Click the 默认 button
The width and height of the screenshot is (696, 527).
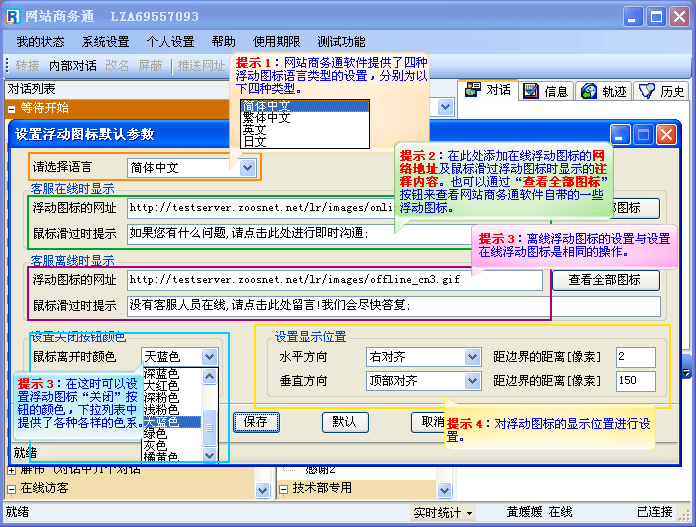tap(345, 422)
